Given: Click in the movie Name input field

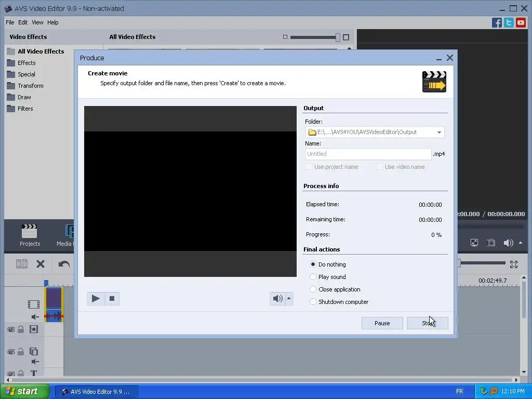Looking at the screenshot, I should 368,154.
